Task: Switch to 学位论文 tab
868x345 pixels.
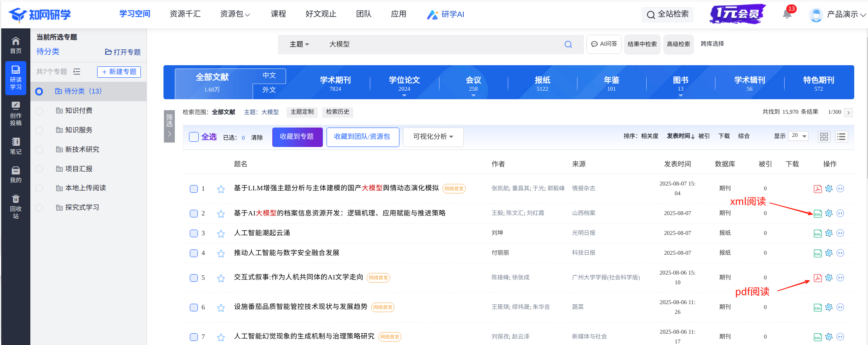Action: tap(404, 83)
